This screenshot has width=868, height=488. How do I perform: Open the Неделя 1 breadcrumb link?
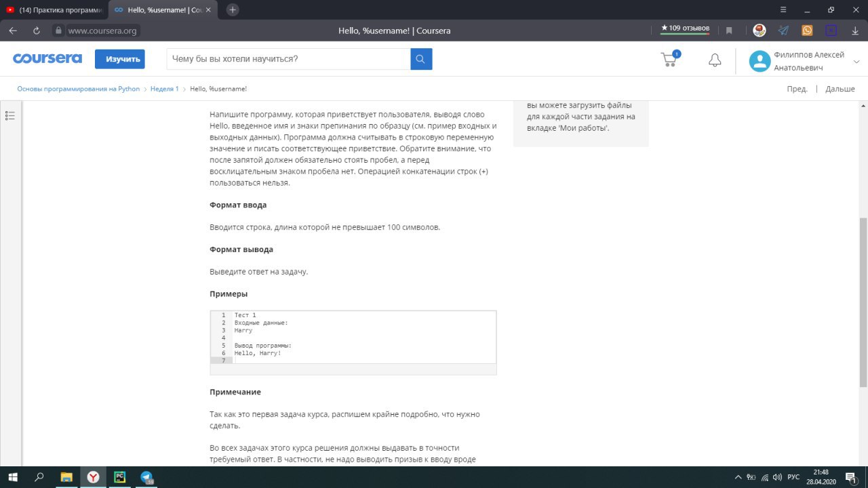[x=165, y=89]
